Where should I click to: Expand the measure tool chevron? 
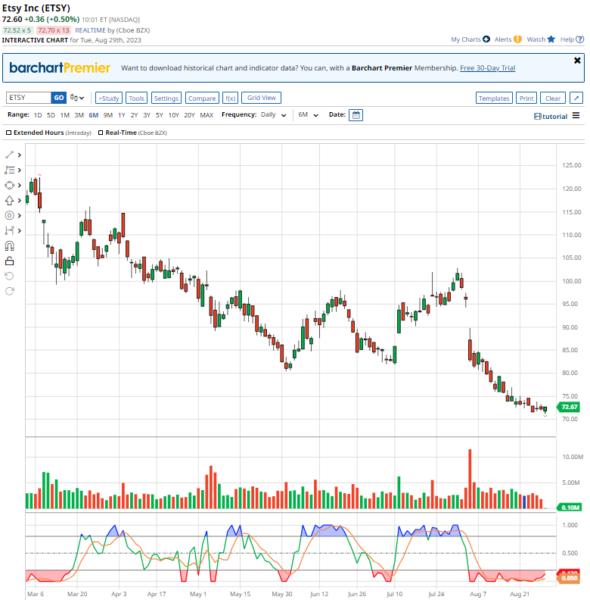click(x=19, y=230)
